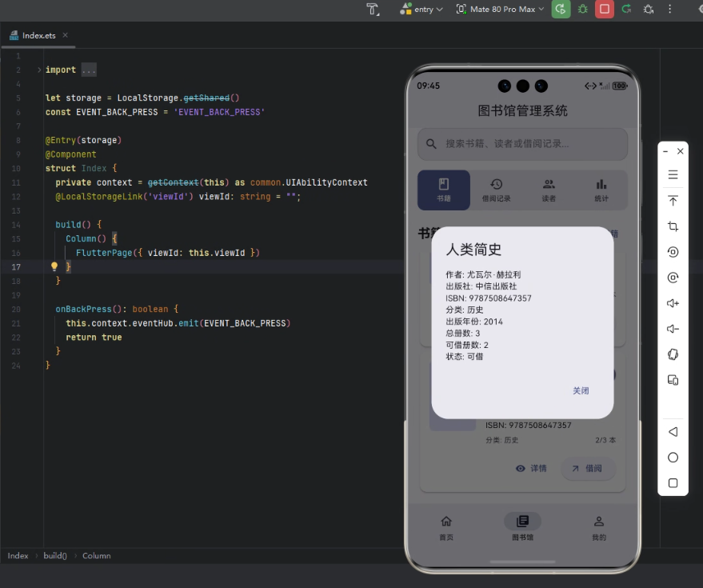703x588 pixels.
Task: Click the pin-to-top arrow icon in emulator panel
Action: pos(673,201)
